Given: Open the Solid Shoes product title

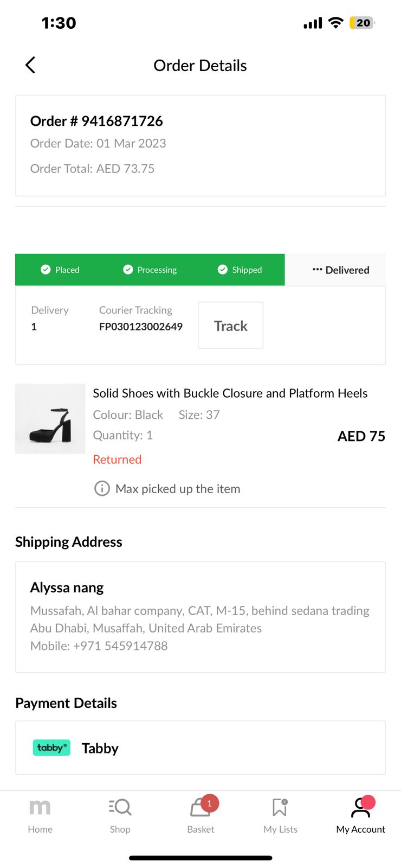Looking at the screenshot, I should [230, 393].
